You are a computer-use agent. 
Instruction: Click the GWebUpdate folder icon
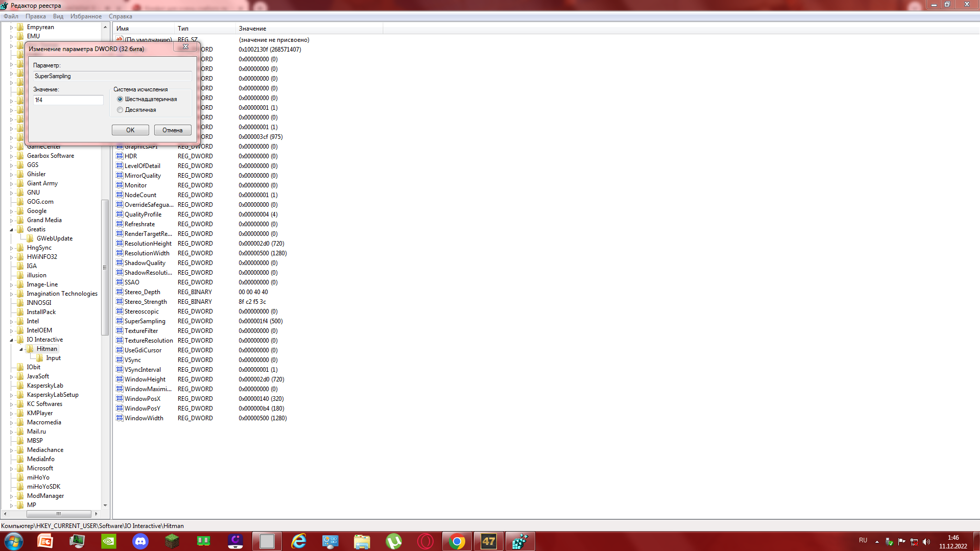(x=30, y=238)
